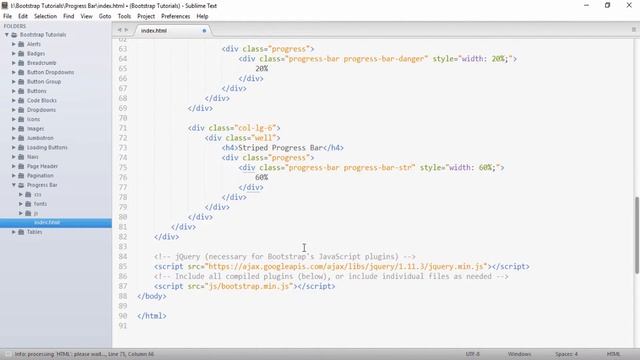Click the Buttons folder icon

pos(21,91)
